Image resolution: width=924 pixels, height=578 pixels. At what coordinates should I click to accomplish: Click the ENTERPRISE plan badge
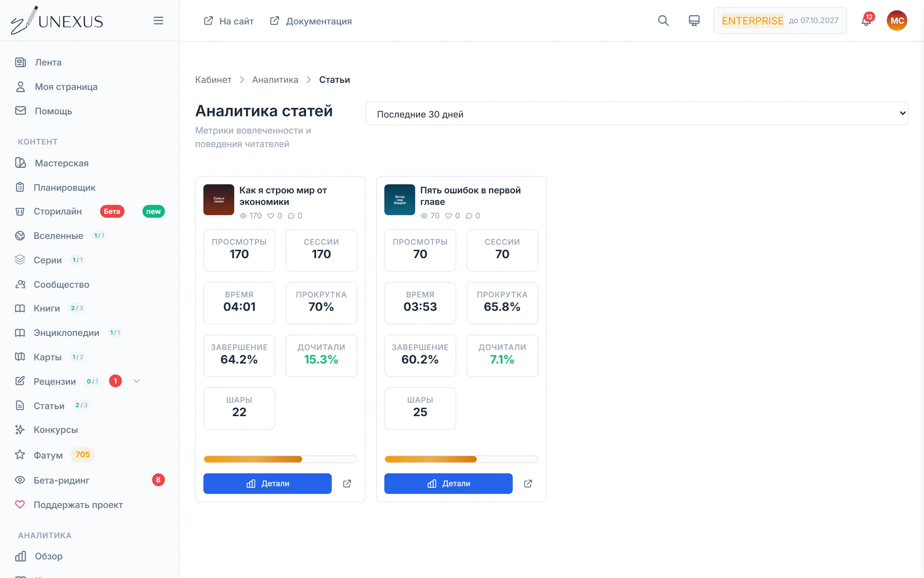click(x=752, y=21)
